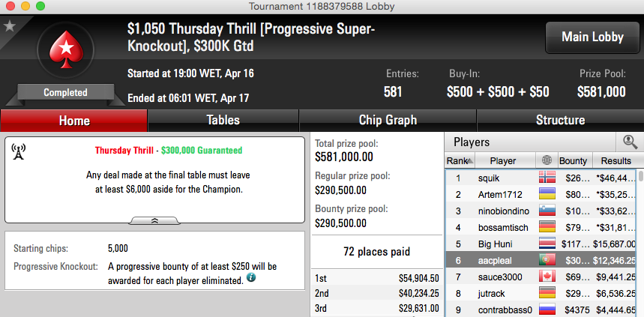The image size is (644, 317).
Task: Switch to the Chip Graph tab
Action: [388, 121]
